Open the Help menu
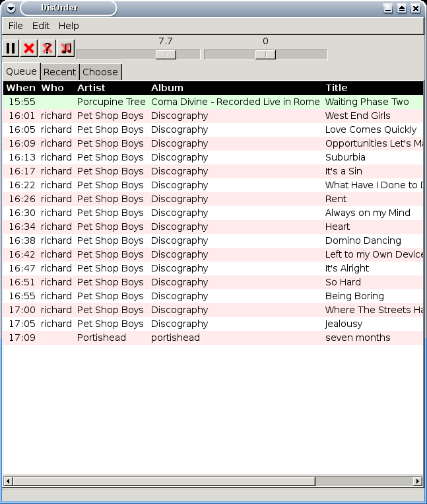427x504 pixels. coord(69,26)
